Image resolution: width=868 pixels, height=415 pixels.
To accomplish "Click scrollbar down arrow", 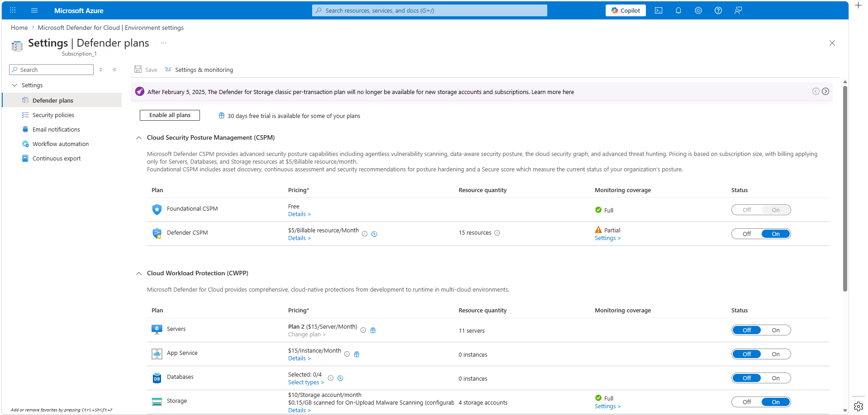I will 845,410.
